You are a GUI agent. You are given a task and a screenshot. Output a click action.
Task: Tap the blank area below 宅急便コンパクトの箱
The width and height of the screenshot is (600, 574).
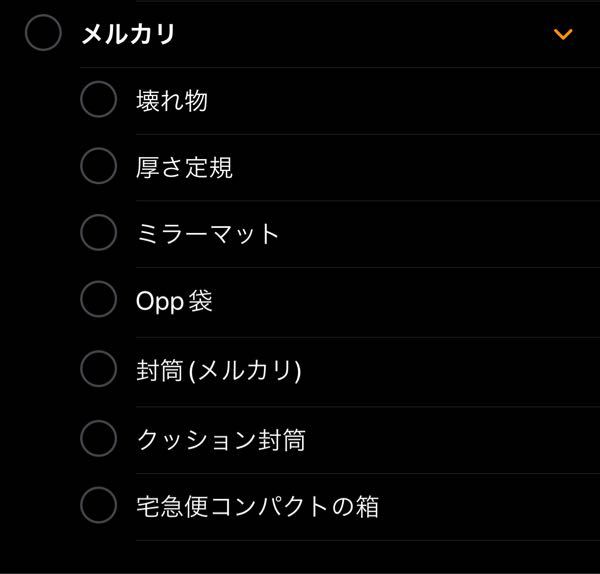tap(300, 557)
